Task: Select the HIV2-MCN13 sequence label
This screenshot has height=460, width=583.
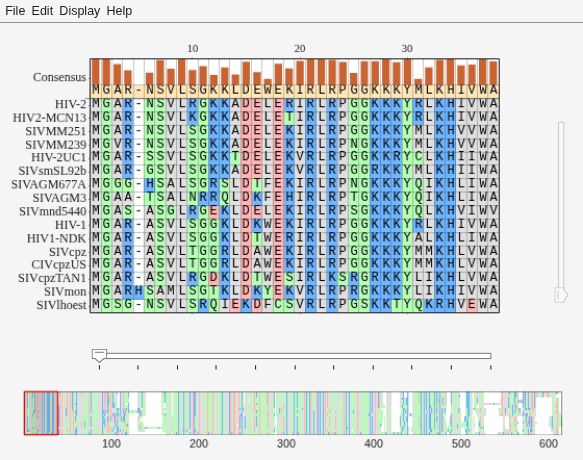Action: (x=49, y=118)
